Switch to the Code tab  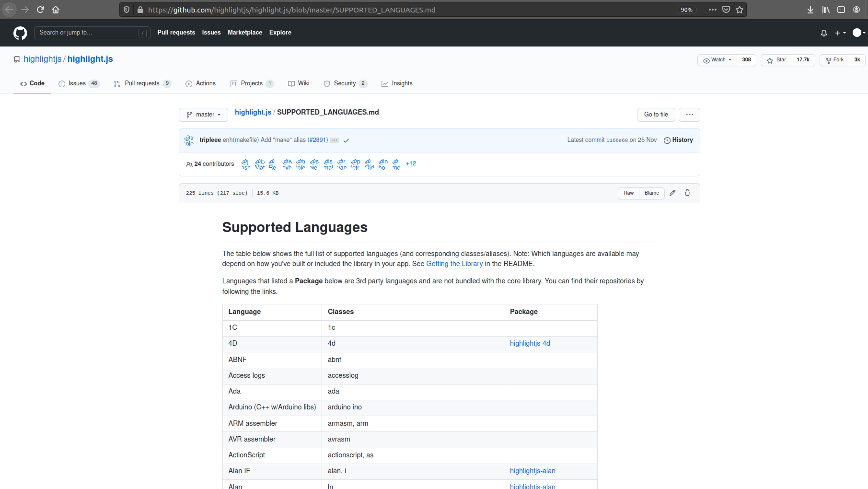coord(32,83)
